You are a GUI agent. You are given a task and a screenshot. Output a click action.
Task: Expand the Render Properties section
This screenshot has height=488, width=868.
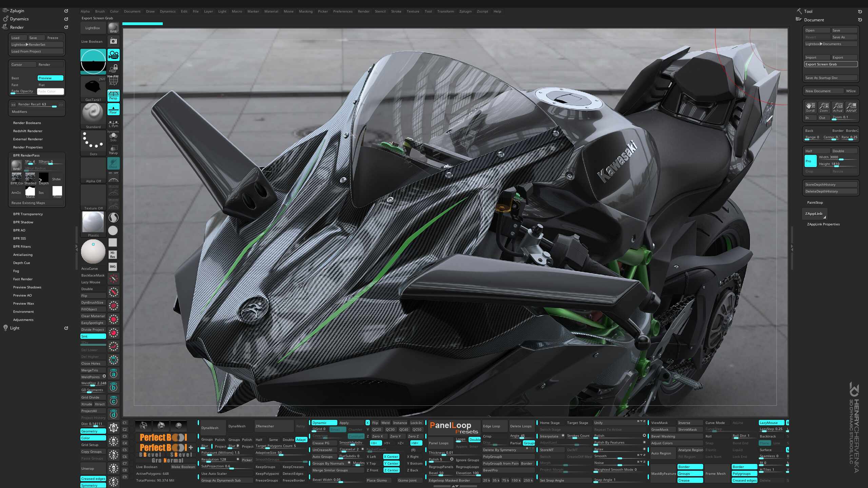click(28, 147)
